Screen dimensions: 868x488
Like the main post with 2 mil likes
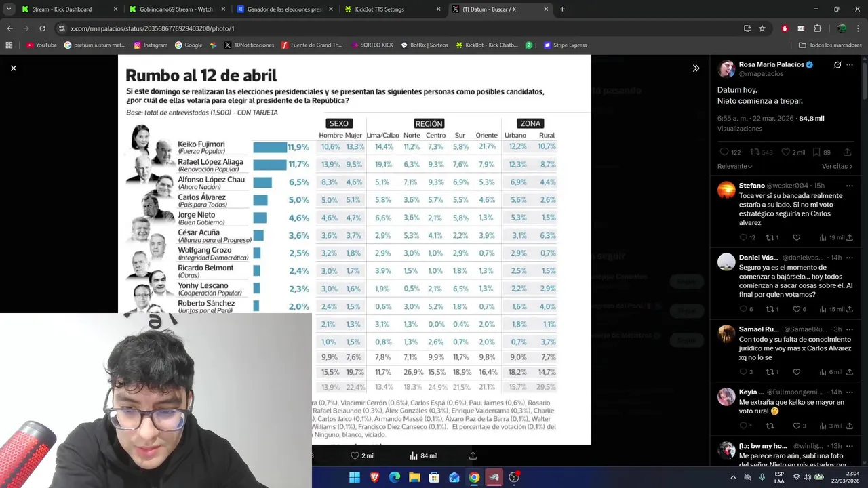[793, 152]
